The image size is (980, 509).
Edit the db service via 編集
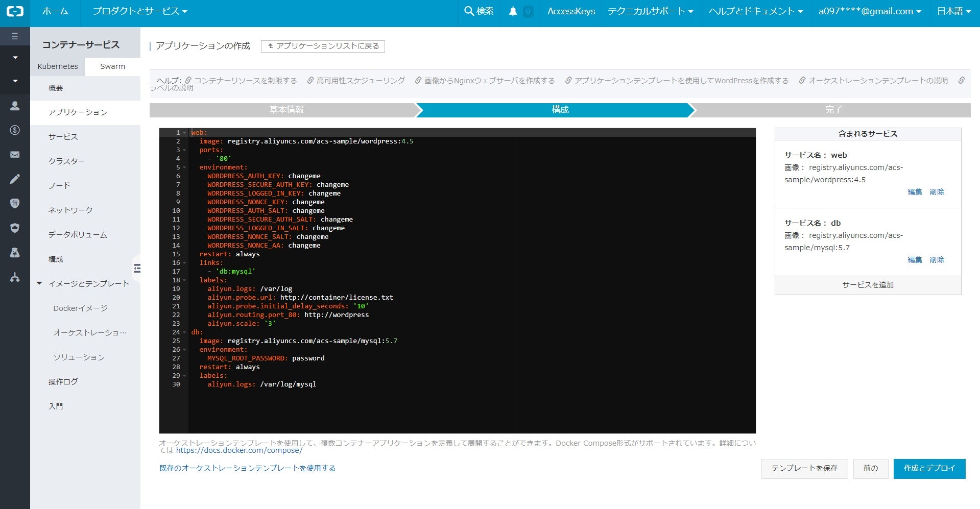[915, 260]
